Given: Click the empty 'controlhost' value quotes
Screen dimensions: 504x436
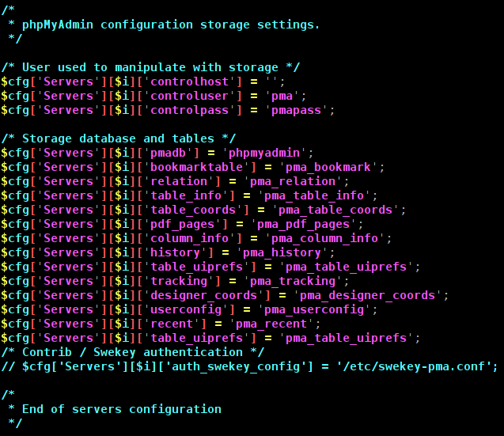Looking at the screenshot, I should coord(271,82).
